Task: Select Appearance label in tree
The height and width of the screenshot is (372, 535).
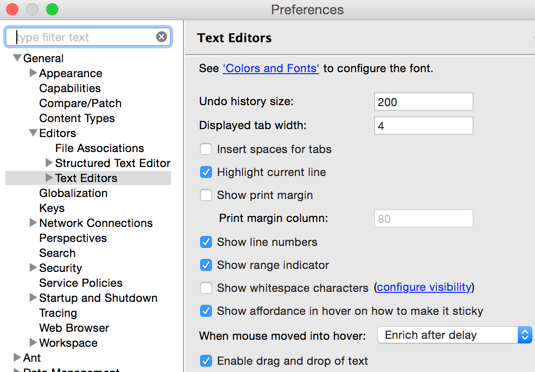Action: point(71,73)
